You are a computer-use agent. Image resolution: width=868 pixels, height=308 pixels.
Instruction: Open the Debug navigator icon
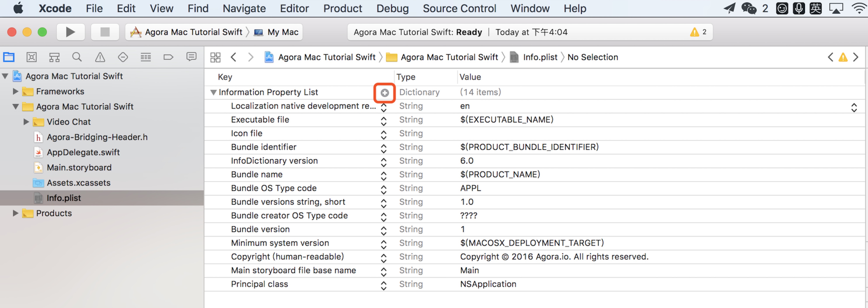145,57
